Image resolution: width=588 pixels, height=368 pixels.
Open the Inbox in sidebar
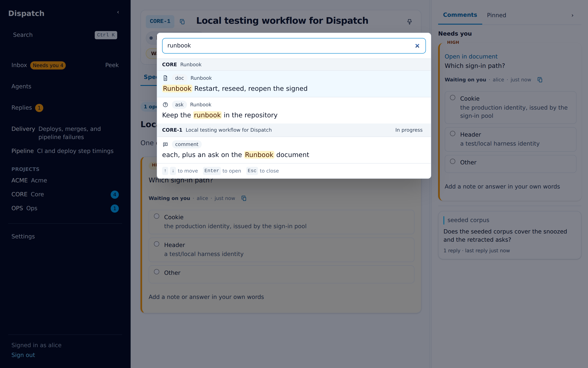tap(19, 65)
